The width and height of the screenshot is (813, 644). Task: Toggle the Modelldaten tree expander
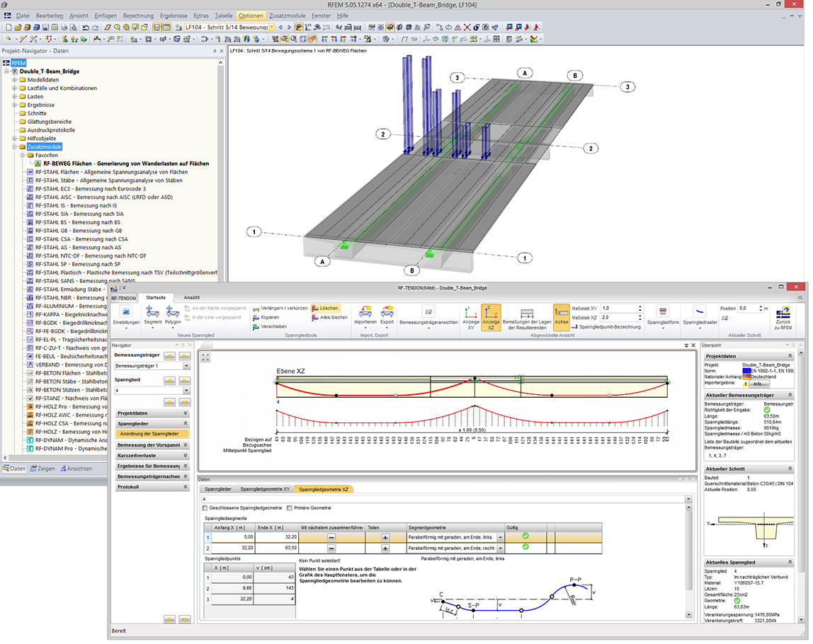click(x=14, y=80)
